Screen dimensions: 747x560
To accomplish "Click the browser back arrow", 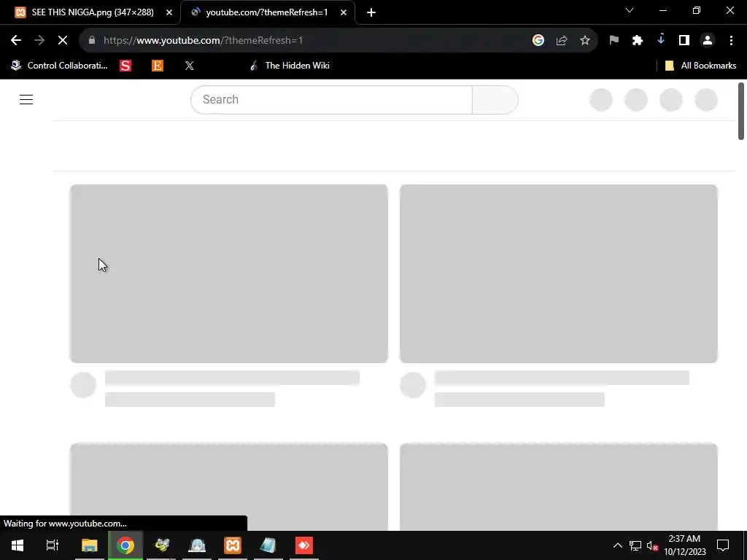I will tap(16, 41).
